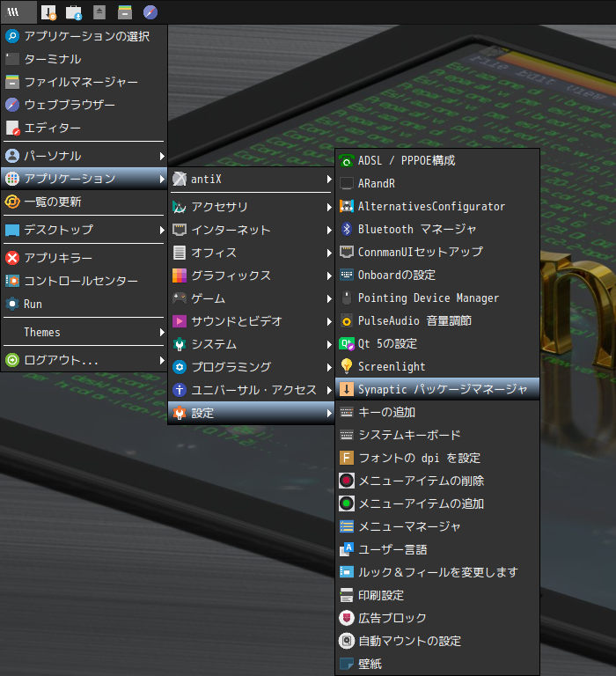Select the 設定 category
Screen dimensions: 616x676
(x=252, y=413)
